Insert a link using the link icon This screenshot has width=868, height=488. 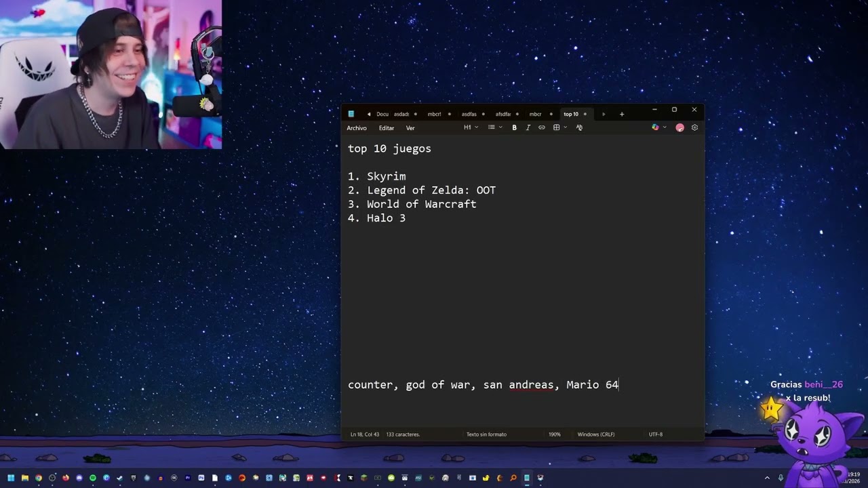point(541,127)
